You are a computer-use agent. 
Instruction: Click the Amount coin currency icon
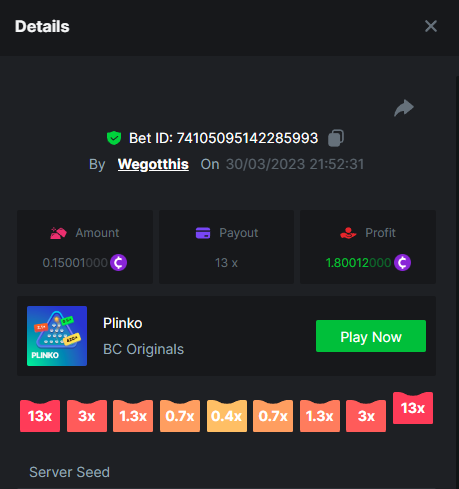click(119, 263)
